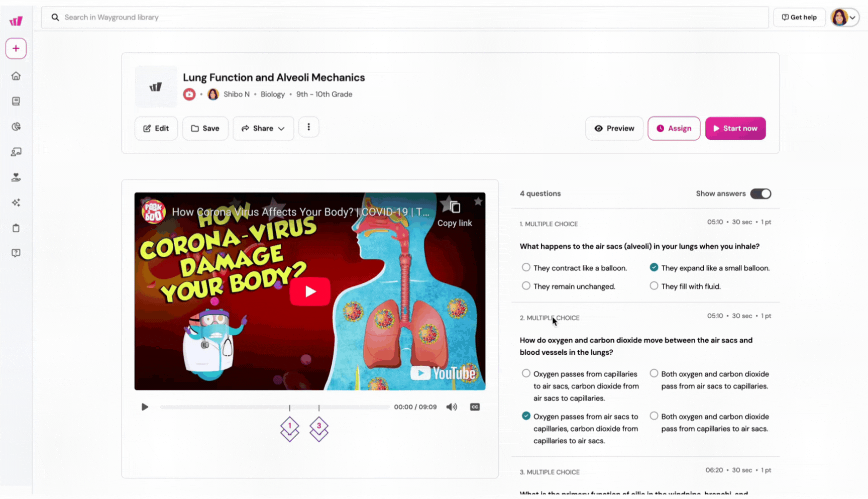The height and width of the screenshot is (499, 868).
Task: Click the question mark sidebar icon
Action: pyautogui.click(x=16, y=253)
